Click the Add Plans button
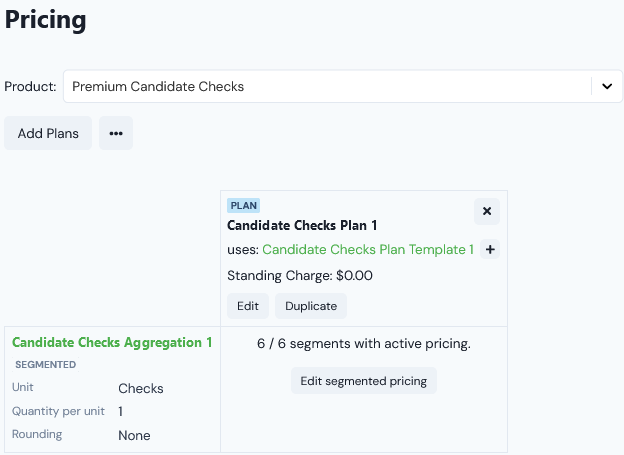Image resolution: width=624 pixels, height=455 pixels. click(48, 133)
